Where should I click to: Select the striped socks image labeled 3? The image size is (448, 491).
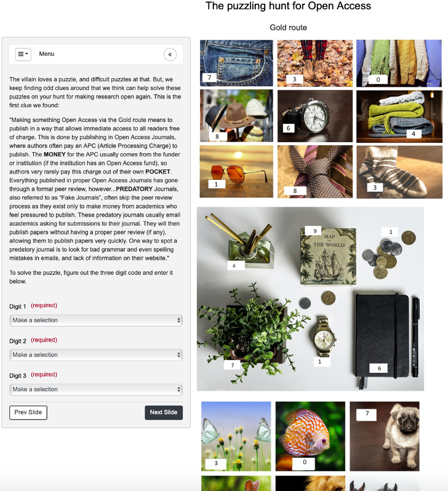click(x=399, y=172)
